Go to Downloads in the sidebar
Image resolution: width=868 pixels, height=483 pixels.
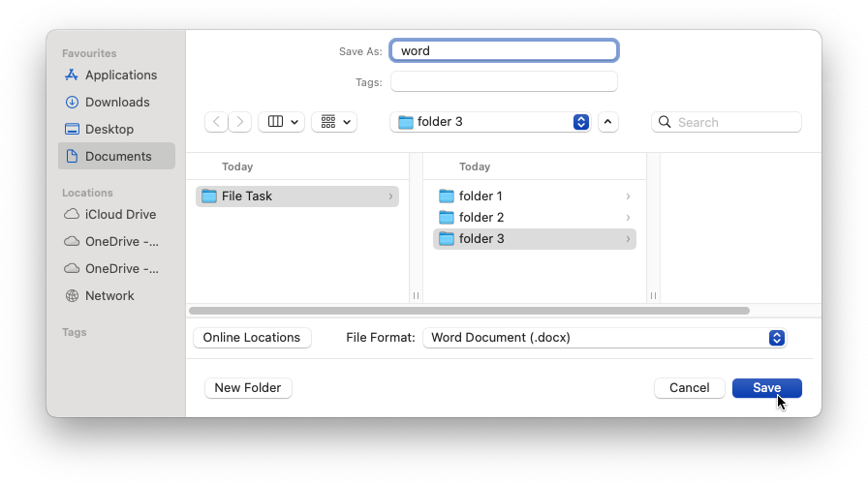pos(108,102)
